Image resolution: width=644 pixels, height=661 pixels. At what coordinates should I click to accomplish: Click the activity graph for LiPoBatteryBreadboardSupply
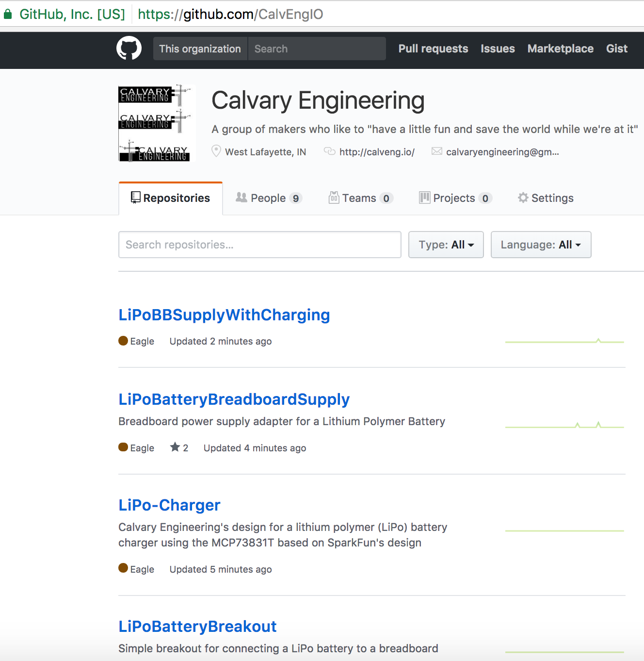[x=564, y=425]
